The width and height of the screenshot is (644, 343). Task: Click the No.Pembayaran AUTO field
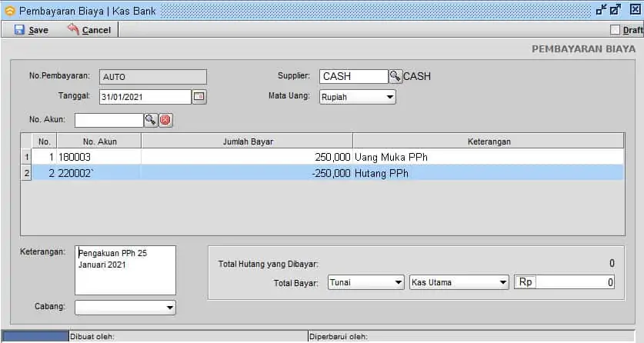point(153,77)
